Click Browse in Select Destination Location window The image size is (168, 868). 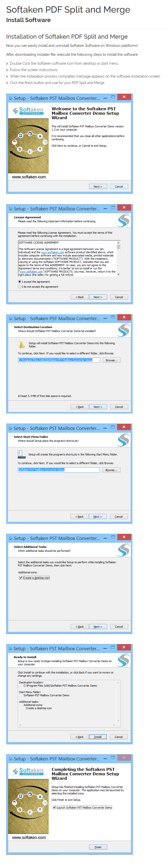112,360
